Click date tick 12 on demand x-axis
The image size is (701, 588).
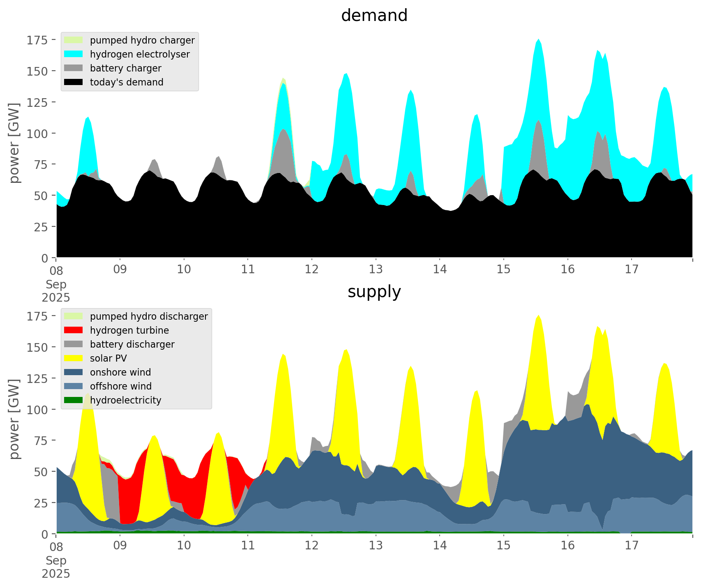click(312, 270)
